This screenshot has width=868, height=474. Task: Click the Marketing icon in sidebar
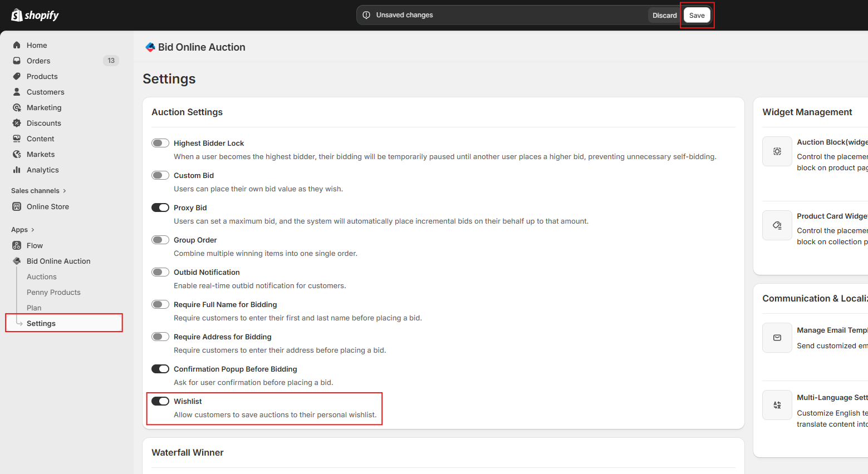17,107
